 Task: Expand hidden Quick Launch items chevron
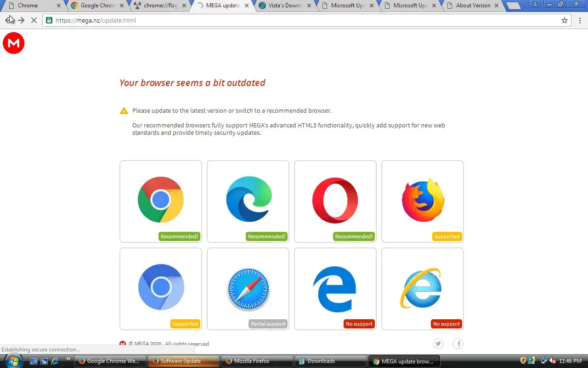click(68, 359)
